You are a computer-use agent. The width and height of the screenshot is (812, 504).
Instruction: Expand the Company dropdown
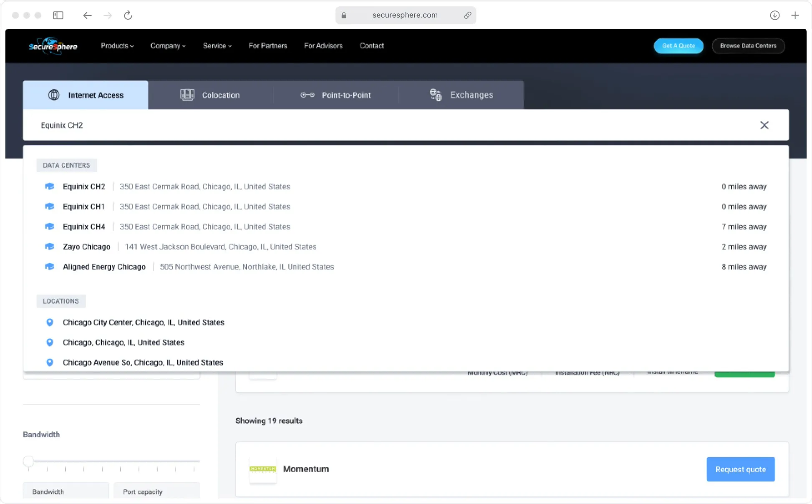click(x=168, y=46)
